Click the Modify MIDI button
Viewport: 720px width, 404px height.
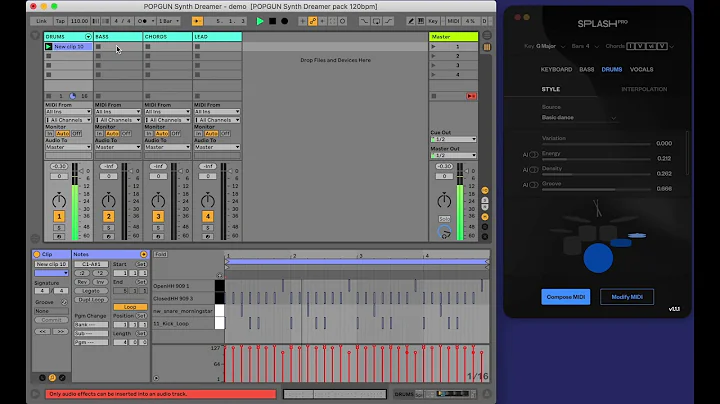(x=627, y=297)
